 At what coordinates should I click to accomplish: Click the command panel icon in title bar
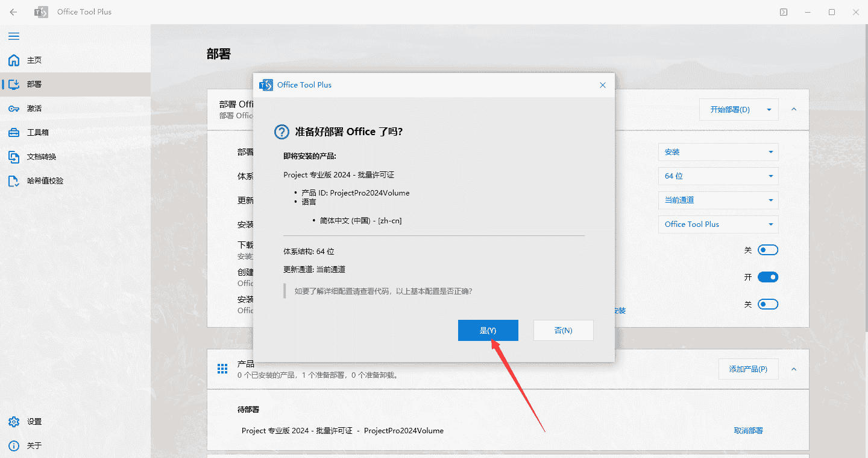(x=784, y=12)
